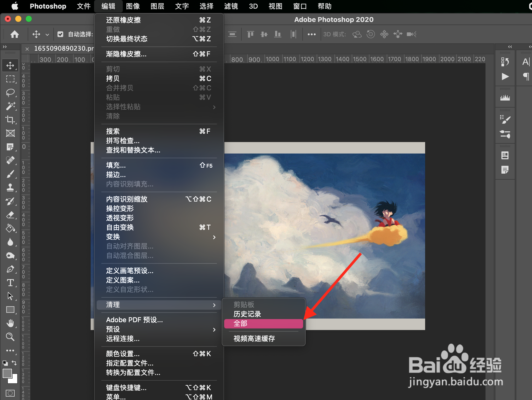Viewport: 532px width, 400px height.
Task: Expand the 清理 (Purge) submenu row
Action: pyautogui.click(x=159, y=305)
